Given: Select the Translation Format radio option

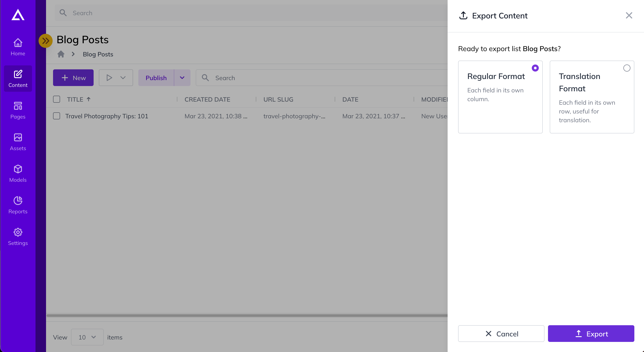Looking at the screenshot, I should 626,68.
